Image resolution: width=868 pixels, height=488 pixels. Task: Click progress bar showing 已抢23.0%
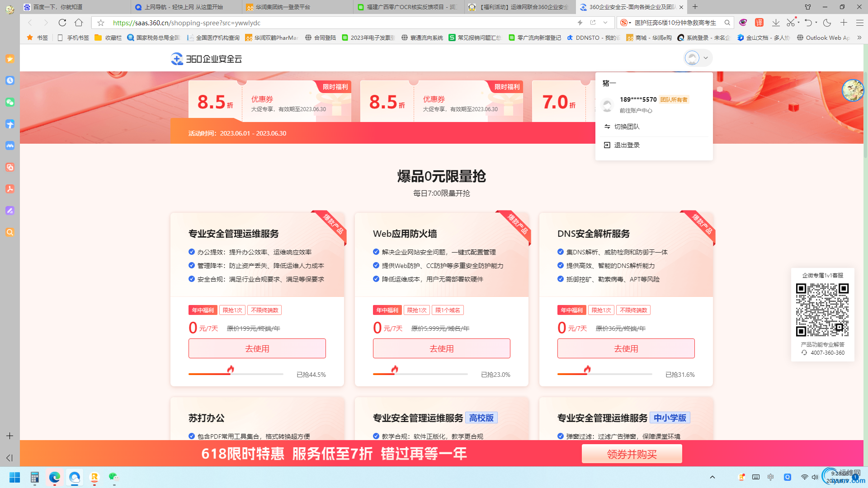(420, 374)
